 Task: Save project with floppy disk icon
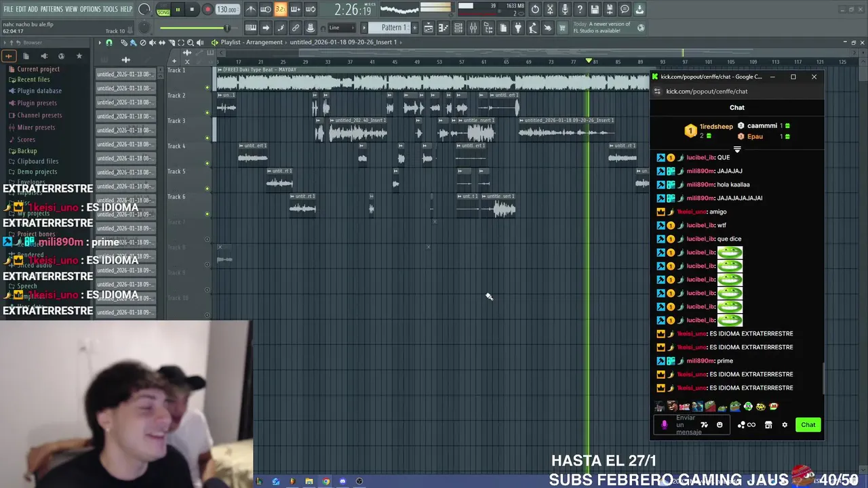(x=595, y=9)
